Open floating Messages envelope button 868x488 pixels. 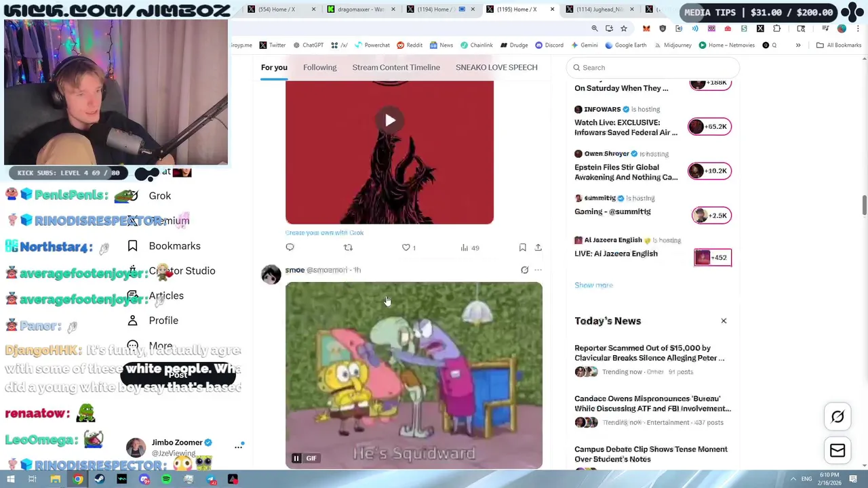(837, 451)
